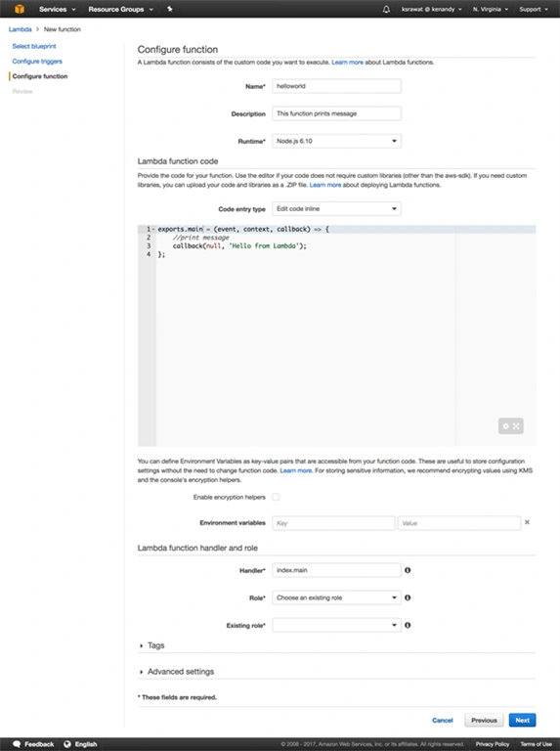Click the environment variable Key field
The image size is (560, 751).
333,523
